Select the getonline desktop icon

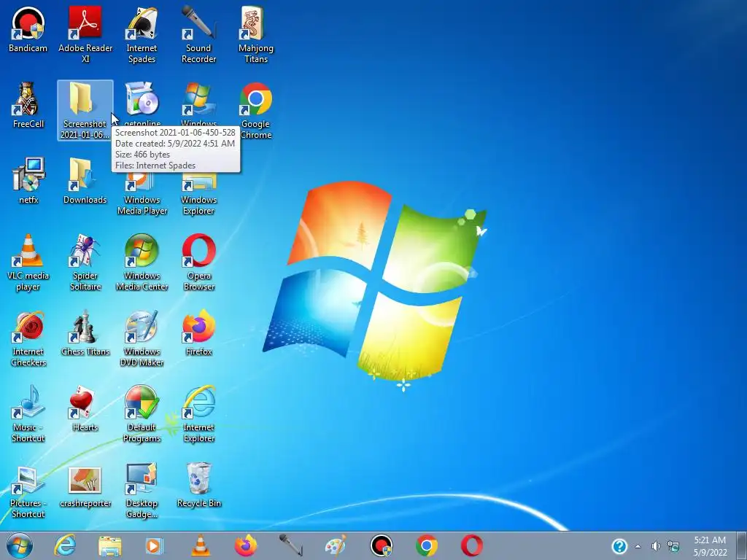click(142, 102)
